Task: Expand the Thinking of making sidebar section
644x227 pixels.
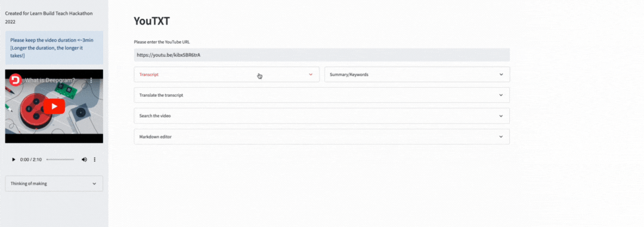Action: [54, 183]
